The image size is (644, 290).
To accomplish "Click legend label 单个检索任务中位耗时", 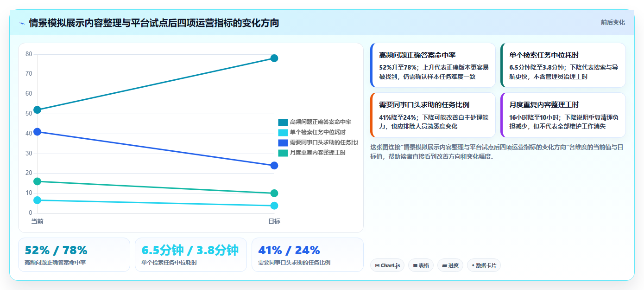I will click(x=317, y=132).
